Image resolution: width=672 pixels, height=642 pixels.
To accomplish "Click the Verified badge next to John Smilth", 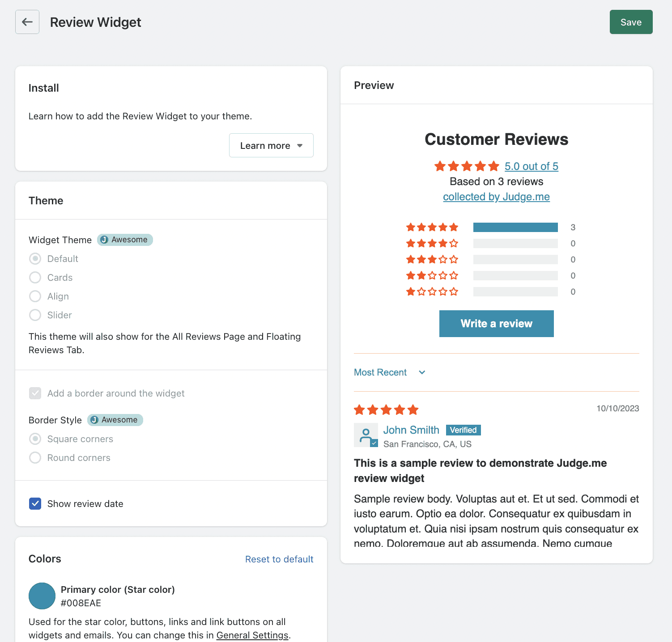I will click(x=463, y=430).
